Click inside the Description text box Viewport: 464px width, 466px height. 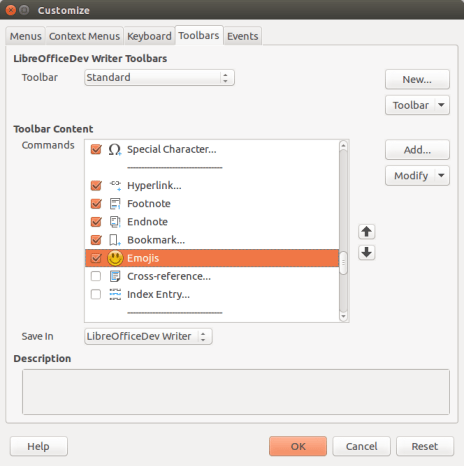tap(236, 392)
